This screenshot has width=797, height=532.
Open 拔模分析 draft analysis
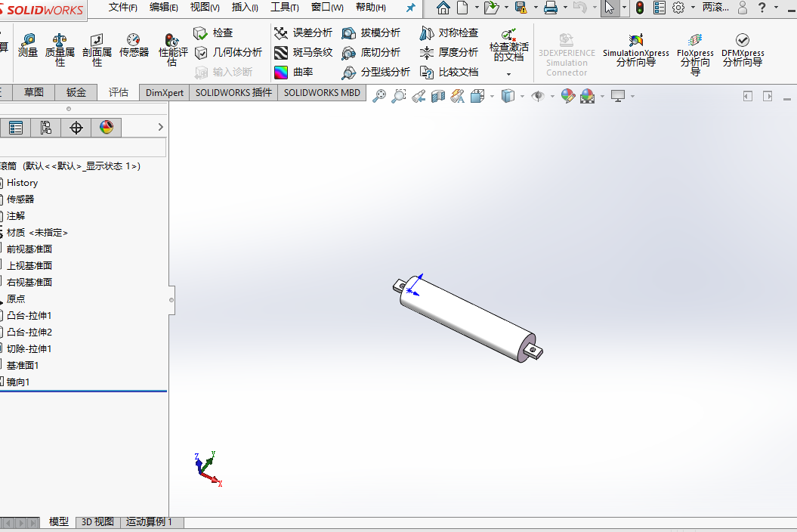371,33
